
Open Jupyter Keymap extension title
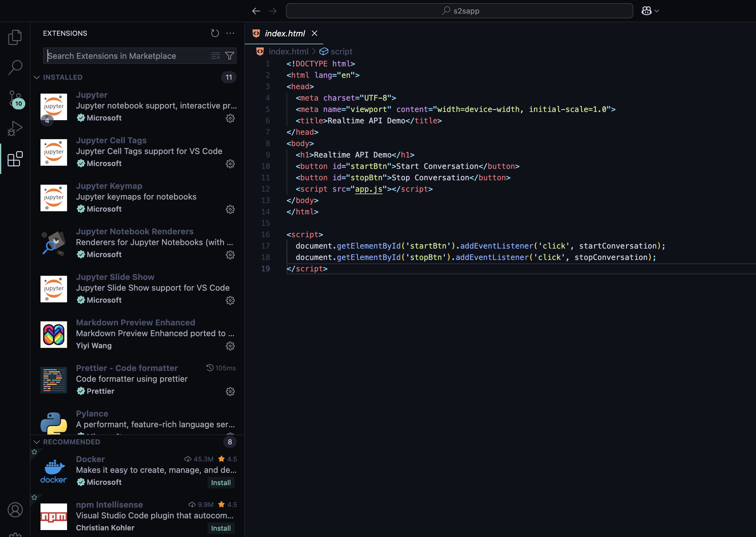tap(109, 186)
